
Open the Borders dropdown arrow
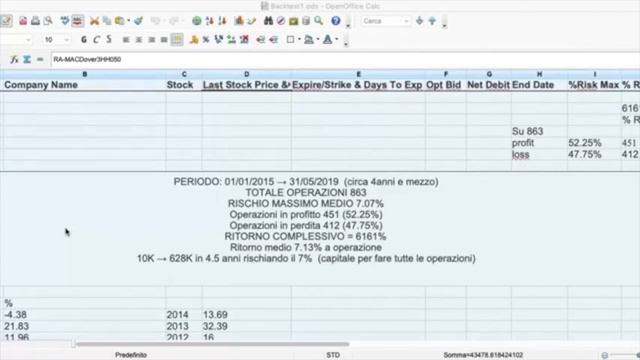(299, 40)
